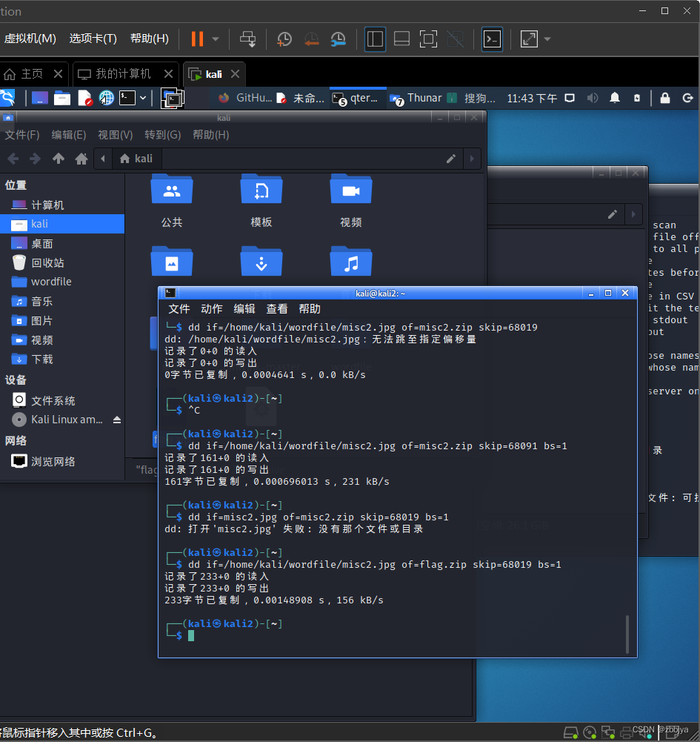Select 文件系统 device in sidebar
Viewport: 700px width, 742px height.
[62, 401]
